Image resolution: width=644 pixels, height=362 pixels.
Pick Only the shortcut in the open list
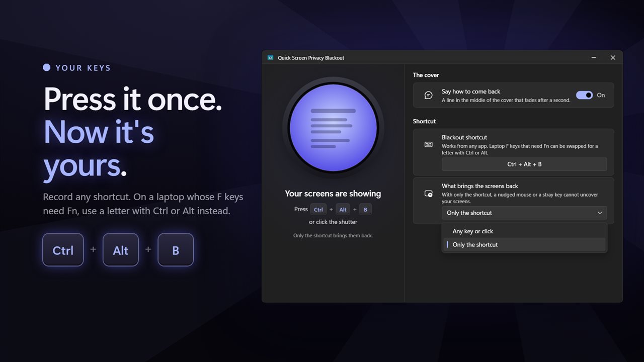[x=524, y=245]
